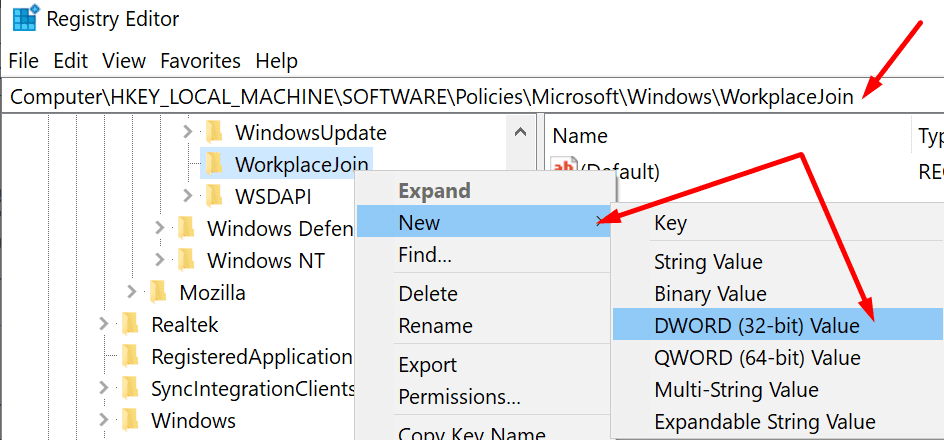
Task: Choose Export in the context menu
Action: (x=484, y=365)
